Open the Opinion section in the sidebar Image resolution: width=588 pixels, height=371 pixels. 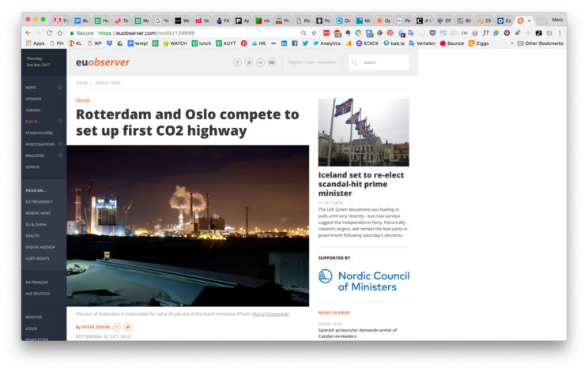[33, 99]
